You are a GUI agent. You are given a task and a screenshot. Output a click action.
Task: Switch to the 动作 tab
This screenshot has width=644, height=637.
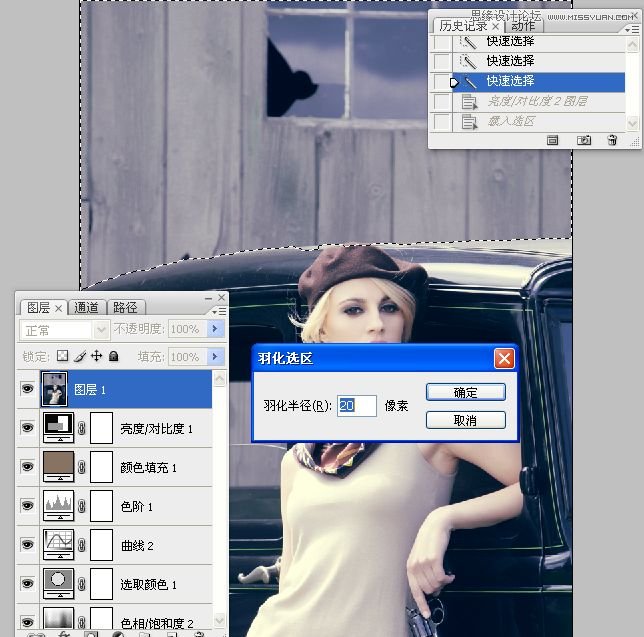(523, 26)
